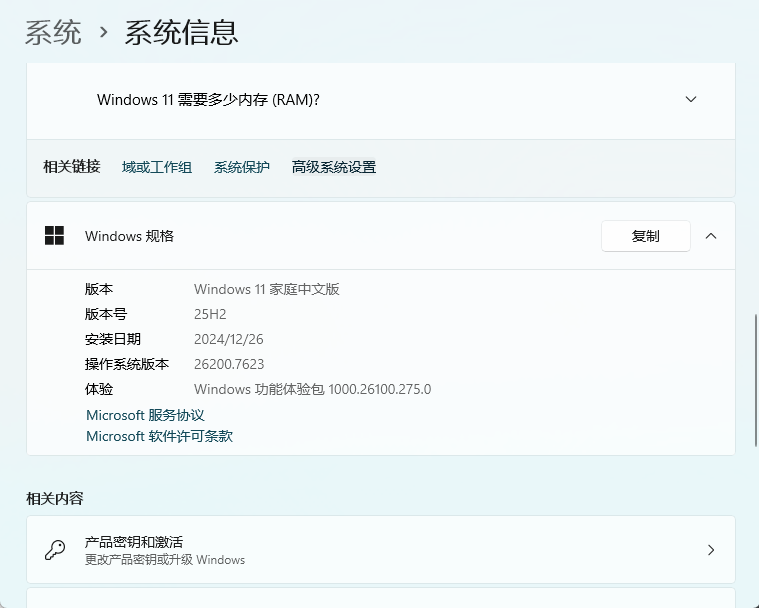Click the breadcrumb arrow separator after 系统
759x608 pixels.
tap(103, 33)
